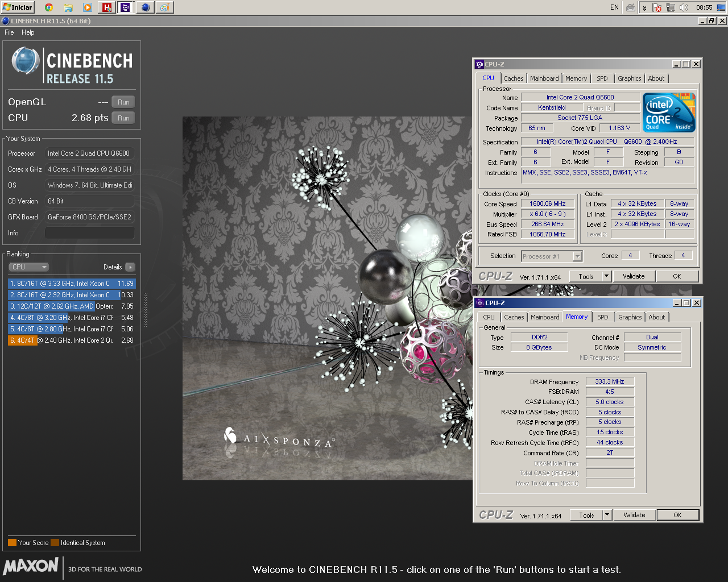Switch to Paint taskbar button
This screenshot has height=582, width=728.
pos(164,7)
